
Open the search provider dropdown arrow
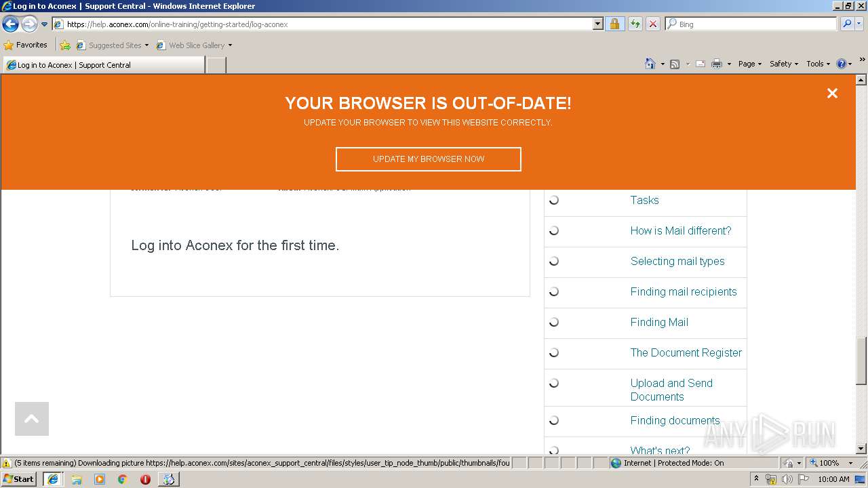(x=859, y=24)
